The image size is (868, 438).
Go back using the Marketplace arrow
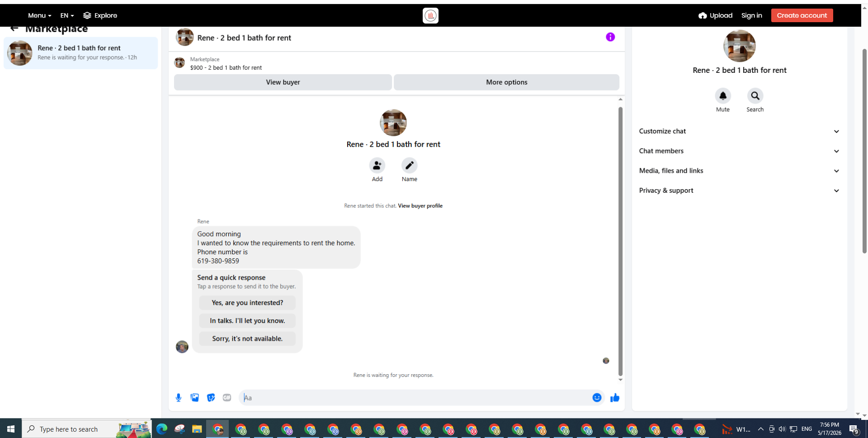14,29
